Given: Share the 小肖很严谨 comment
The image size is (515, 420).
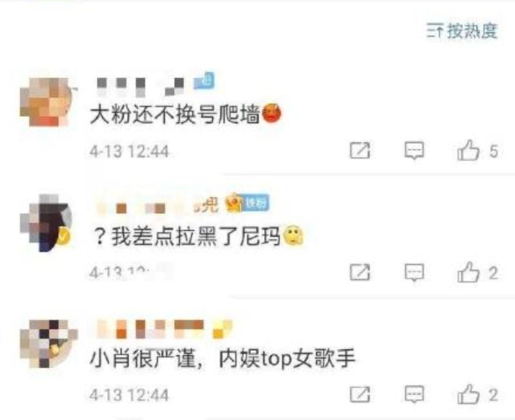Looking at the screenshot, I should pos(360,394).
